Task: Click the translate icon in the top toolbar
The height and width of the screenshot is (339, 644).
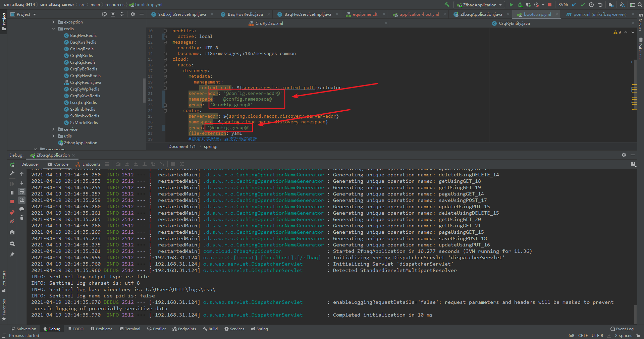Action: click(x=622, y=5)
